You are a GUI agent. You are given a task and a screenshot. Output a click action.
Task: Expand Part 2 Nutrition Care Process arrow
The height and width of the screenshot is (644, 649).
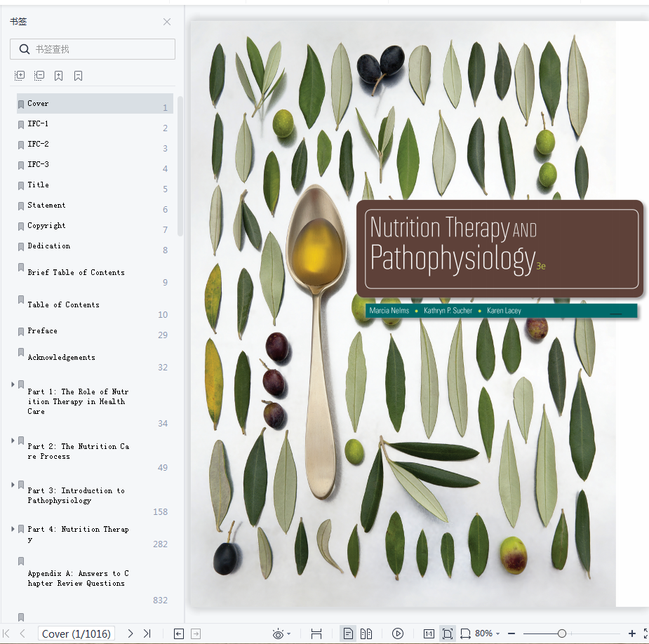coord(13,441)
